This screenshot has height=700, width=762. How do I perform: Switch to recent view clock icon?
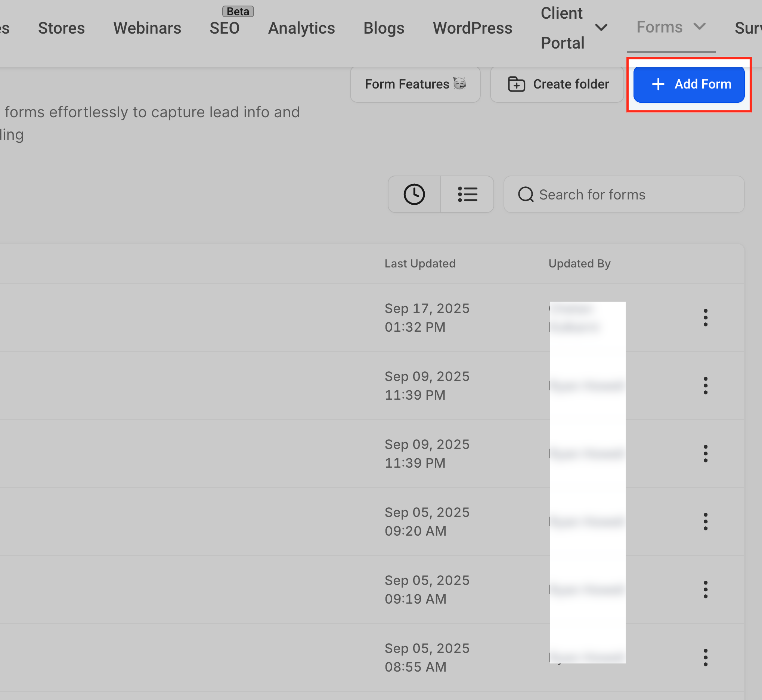(414, 194)
